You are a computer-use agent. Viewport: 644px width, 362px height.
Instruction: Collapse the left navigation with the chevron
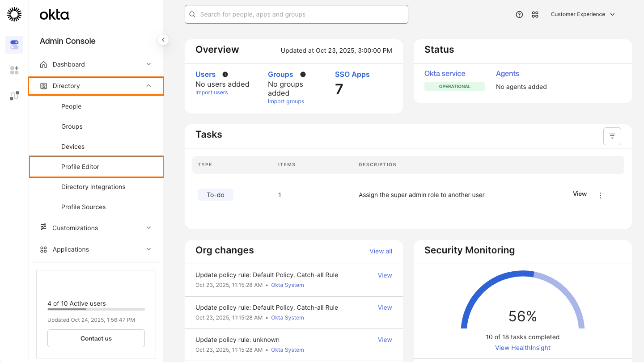point(163,39)
